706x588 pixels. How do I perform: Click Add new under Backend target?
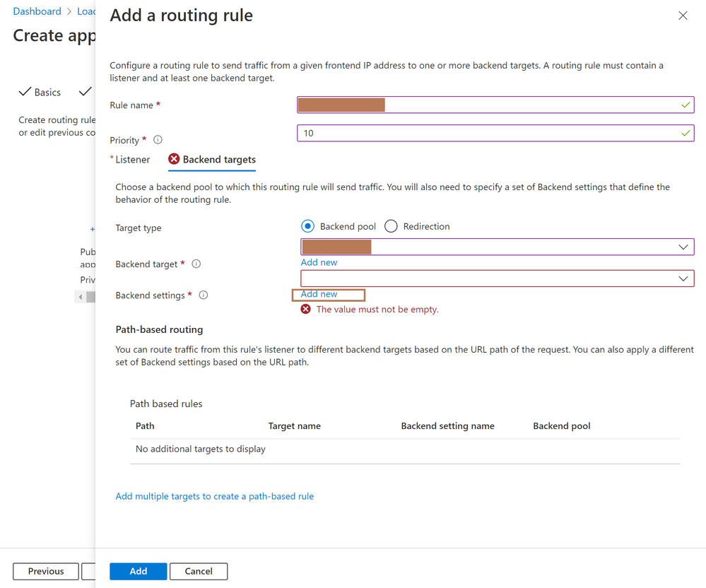(x=319, y=262)
